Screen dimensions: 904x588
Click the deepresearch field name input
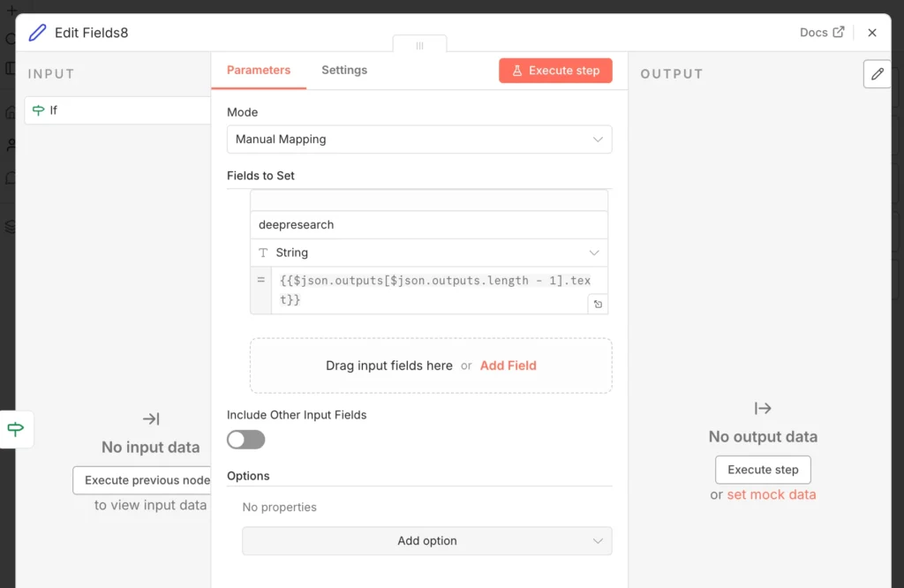tap(429, 225)
